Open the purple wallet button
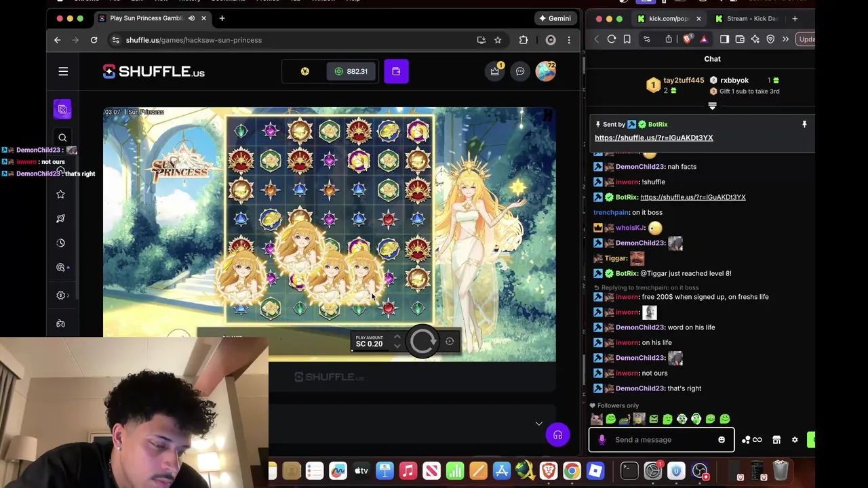Viewport: 868px width, 488px height. (x=396, y=71)
